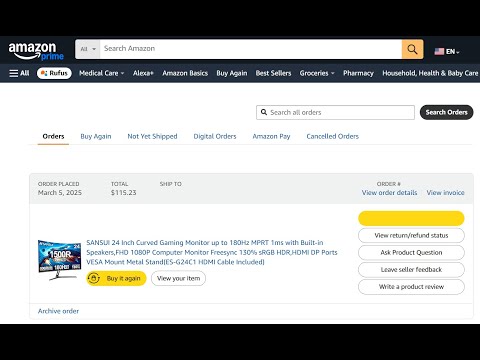Expand the Medical Care menu

click(101, 73)
